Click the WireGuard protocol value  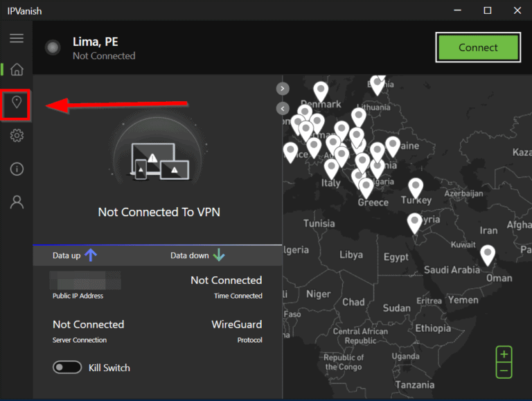237,324
